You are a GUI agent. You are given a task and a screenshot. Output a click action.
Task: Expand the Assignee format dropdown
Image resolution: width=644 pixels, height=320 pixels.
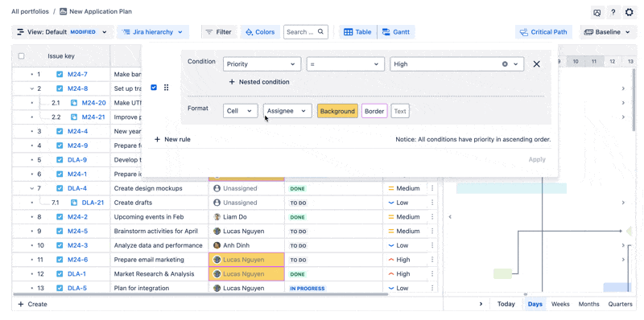[287, 111]
